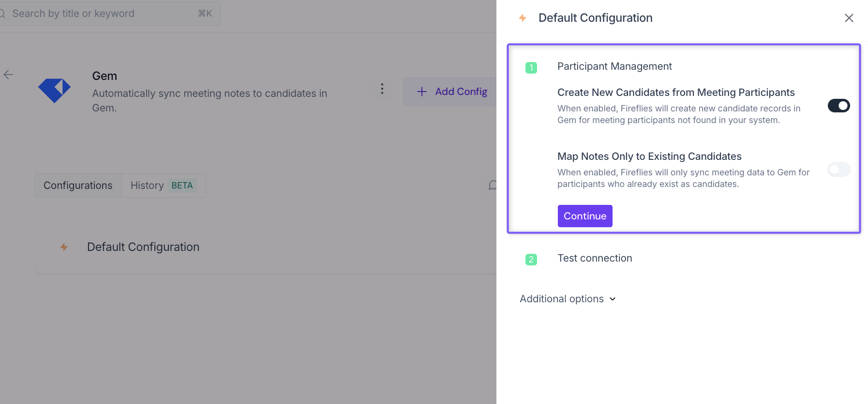Click the back arrow icon
The width and height of the screenshot is (868, 404).
8,75
